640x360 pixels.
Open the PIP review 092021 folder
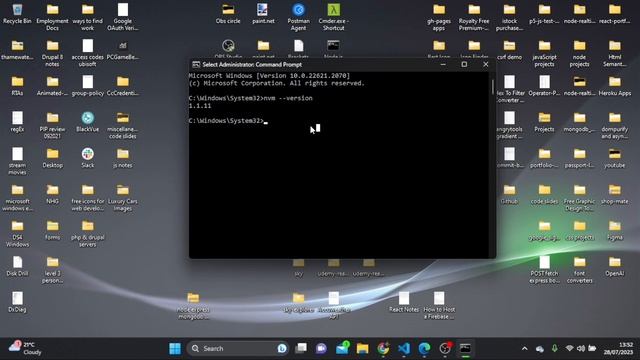point(52,125)
